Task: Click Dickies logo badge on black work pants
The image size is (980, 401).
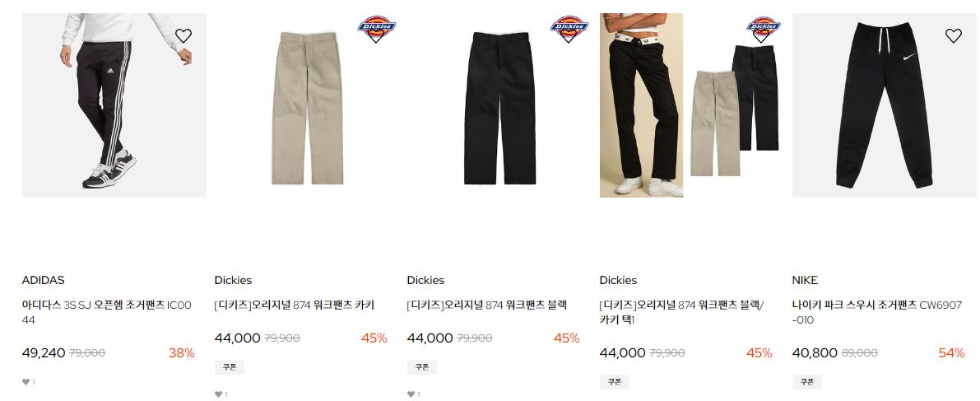Action: pos(569,29)
